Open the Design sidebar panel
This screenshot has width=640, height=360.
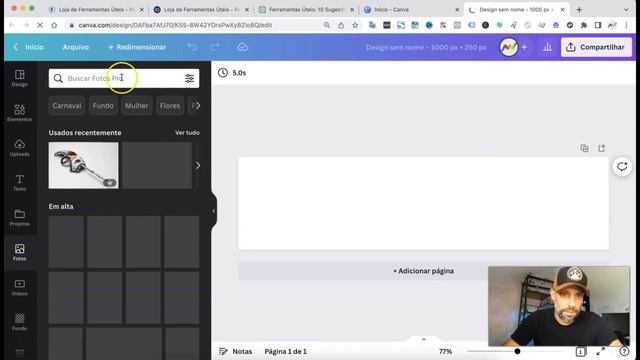pyautogui.click(x=20, y=78)
